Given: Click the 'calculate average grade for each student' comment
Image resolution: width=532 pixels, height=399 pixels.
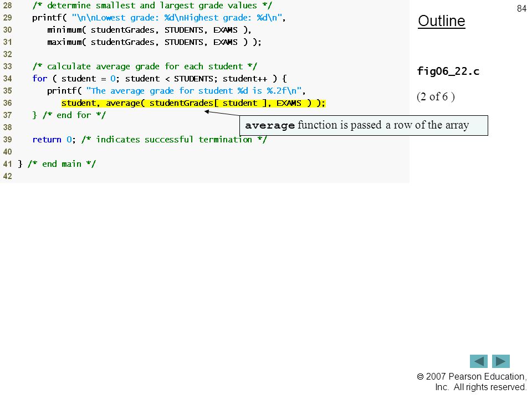Looking at the screenshot, I should 145,66.
